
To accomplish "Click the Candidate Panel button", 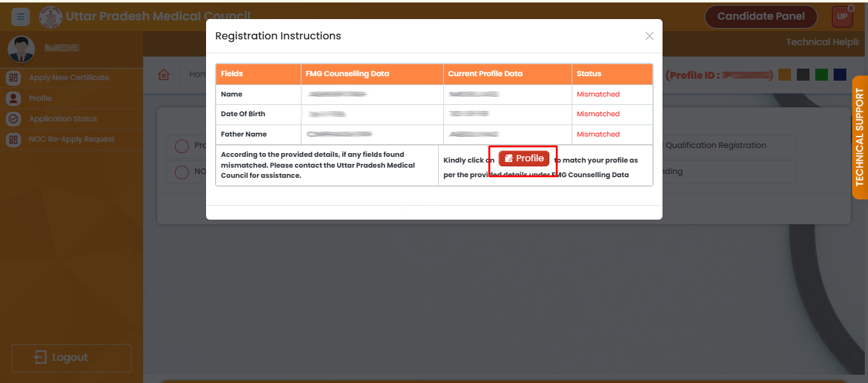I will [x=761, y=17].
